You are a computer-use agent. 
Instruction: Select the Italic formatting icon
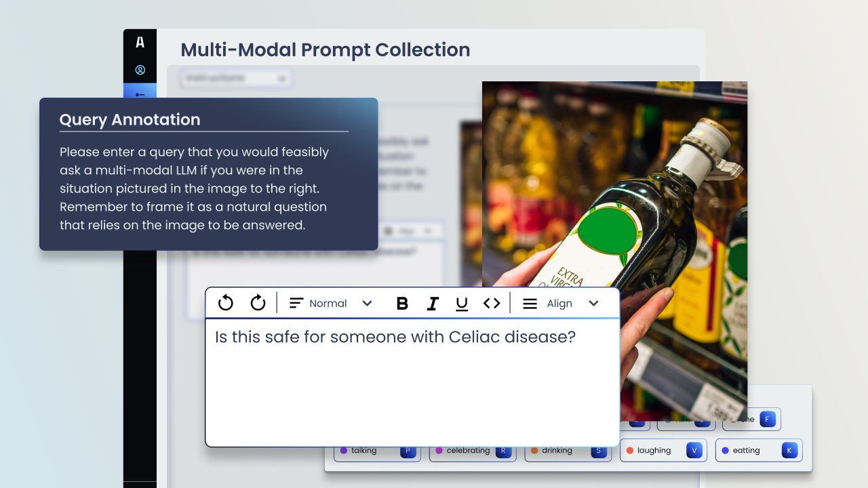pos(433,303)
